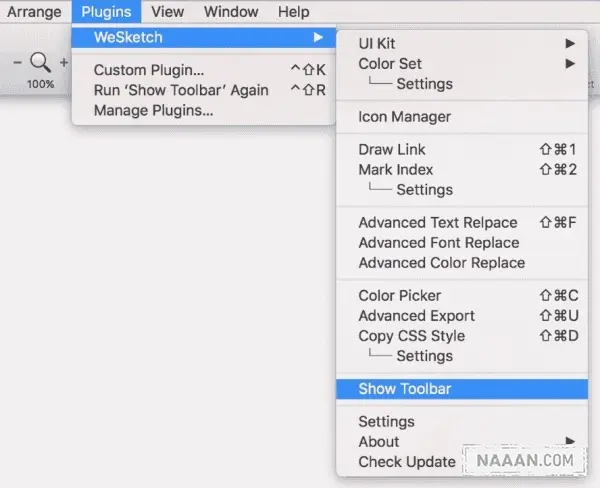Select Check Update
The image size is (600, 488).
(407, 462)
